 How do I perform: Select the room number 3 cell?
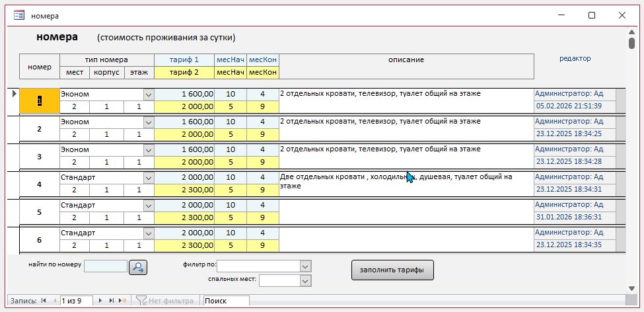pyautogui.click(x=40, y=157)
